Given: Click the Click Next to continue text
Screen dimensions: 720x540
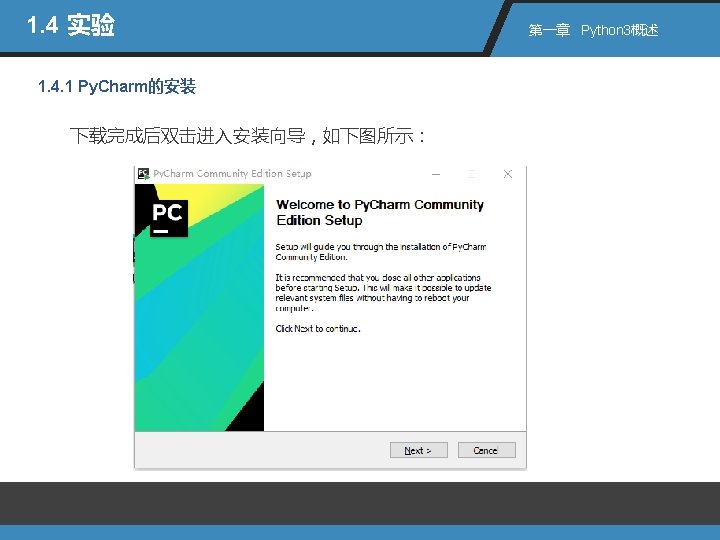Looking at the screenshot, I should click(x=318, y=328).
